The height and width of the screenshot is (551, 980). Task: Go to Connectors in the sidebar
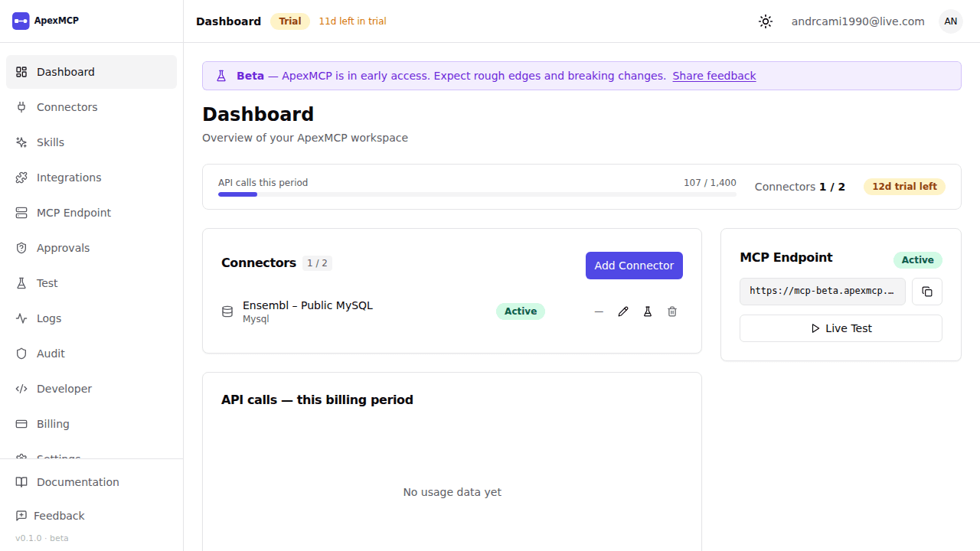coord(91,107)
